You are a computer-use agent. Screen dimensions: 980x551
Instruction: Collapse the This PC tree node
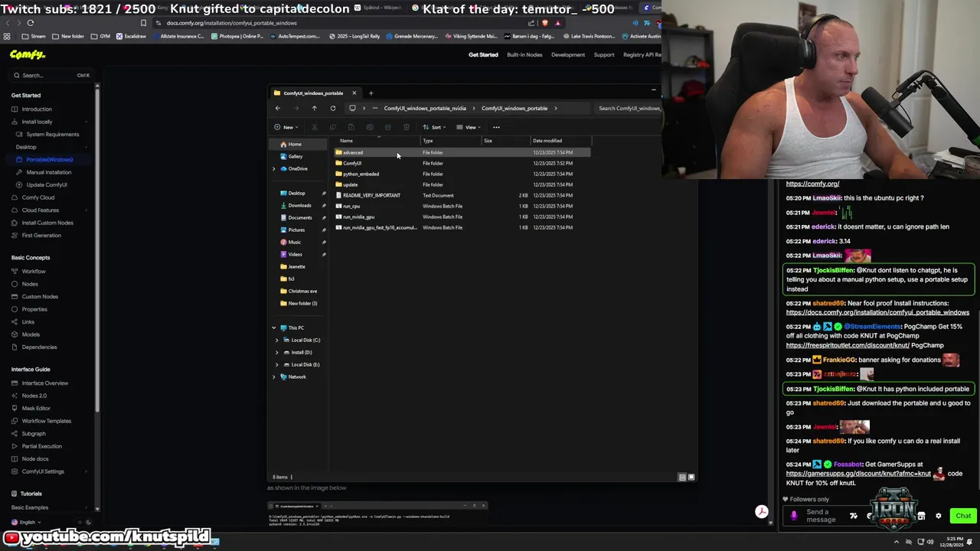pos(273,328)
